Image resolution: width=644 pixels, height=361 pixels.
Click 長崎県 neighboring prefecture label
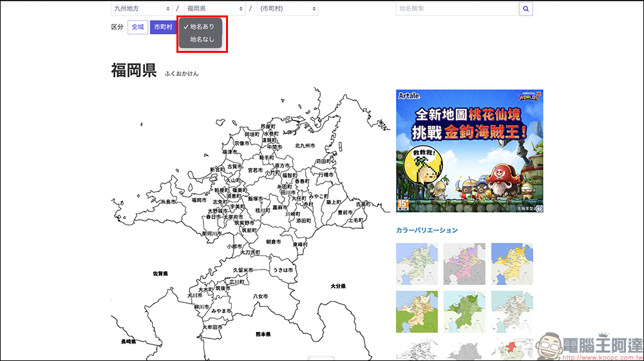click(x=129, y=341)
